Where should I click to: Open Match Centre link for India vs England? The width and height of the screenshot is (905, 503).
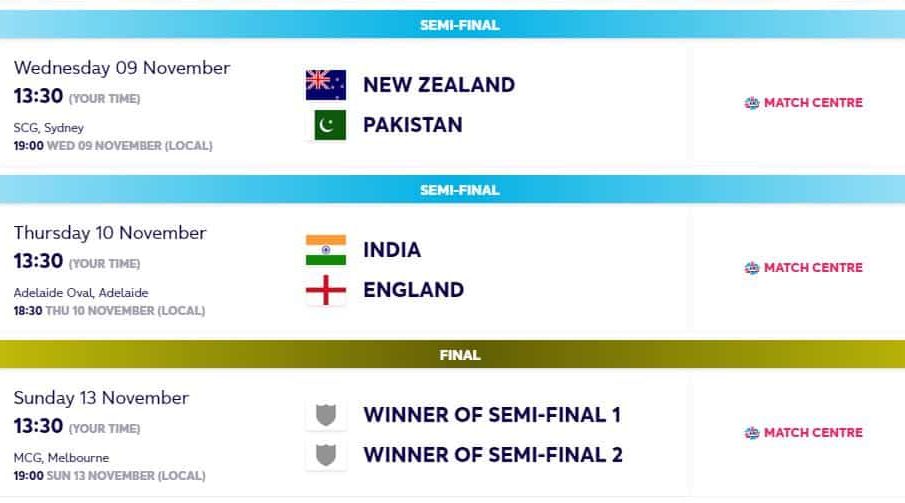tap(812, 268)
